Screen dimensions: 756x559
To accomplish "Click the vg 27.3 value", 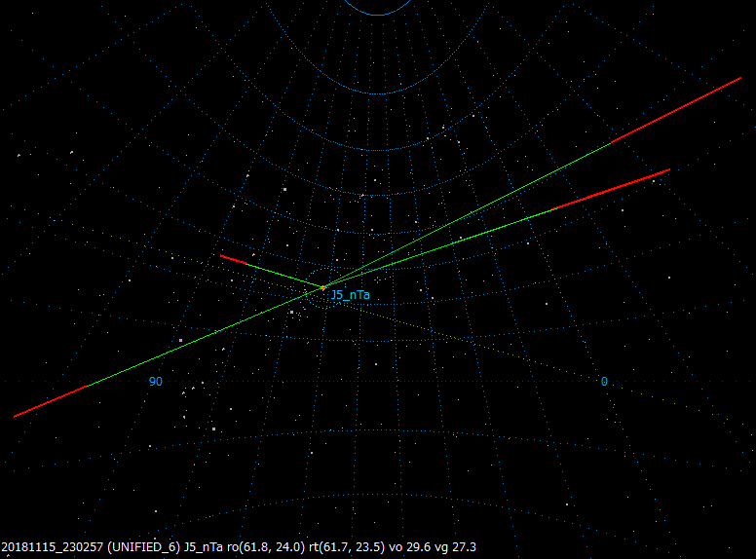I will click(x=455, y=547).
